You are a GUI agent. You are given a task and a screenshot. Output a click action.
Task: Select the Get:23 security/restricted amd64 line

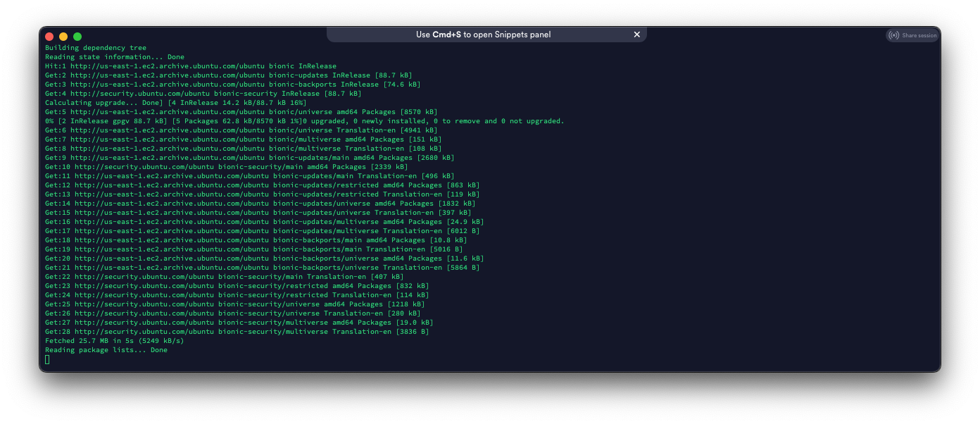[237, 286]
